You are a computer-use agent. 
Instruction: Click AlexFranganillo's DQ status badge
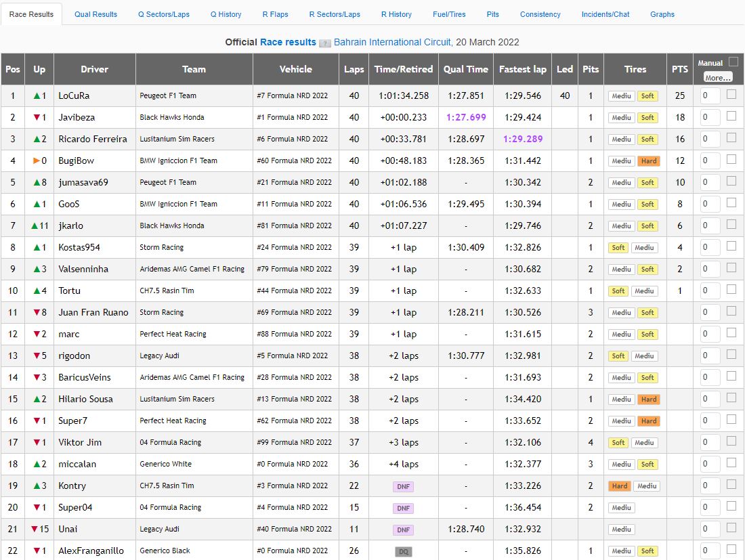coord(404,551)
